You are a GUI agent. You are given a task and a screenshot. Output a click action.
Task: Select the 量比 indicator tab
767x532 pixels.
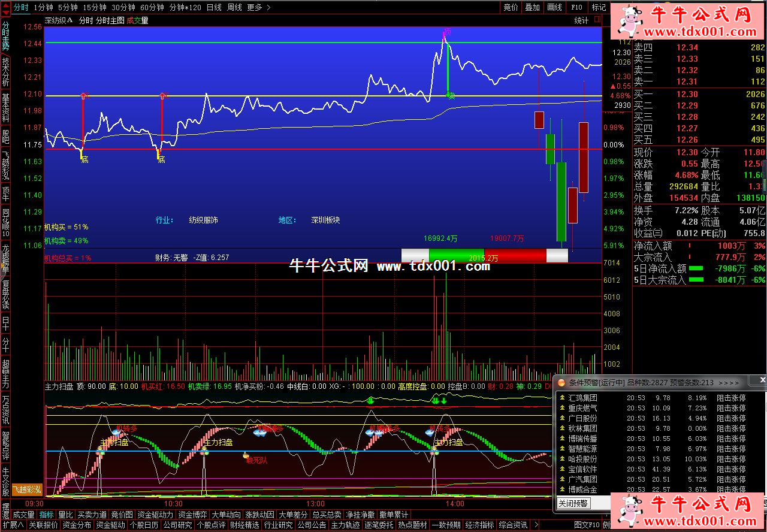point(65,515)
